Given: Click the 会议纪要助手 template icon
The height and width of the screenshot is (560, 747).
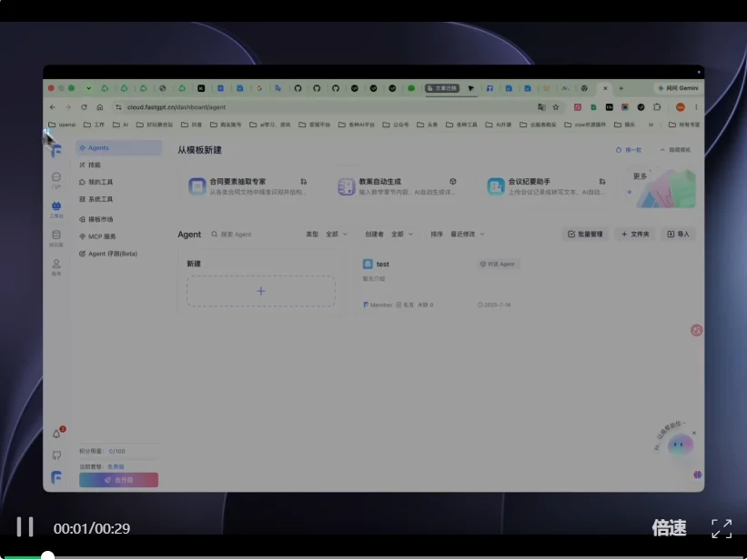Looking at the screenshot, I should click(496, 185).
